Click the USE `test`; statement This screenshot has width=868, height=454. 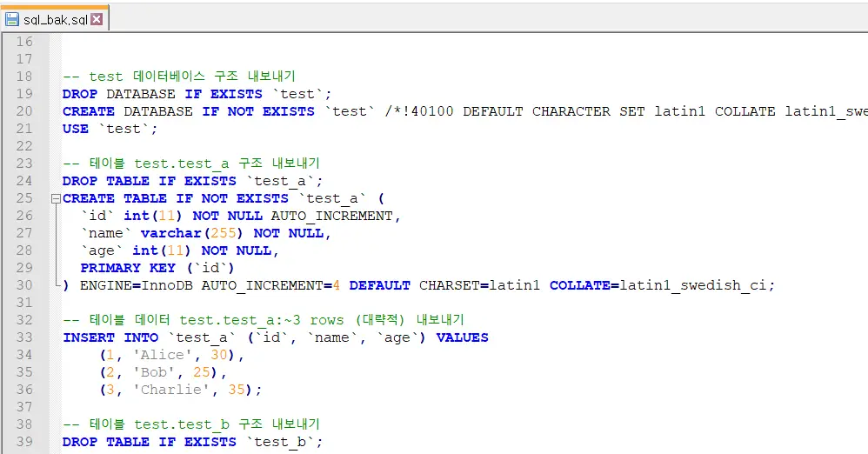[110, 129]
